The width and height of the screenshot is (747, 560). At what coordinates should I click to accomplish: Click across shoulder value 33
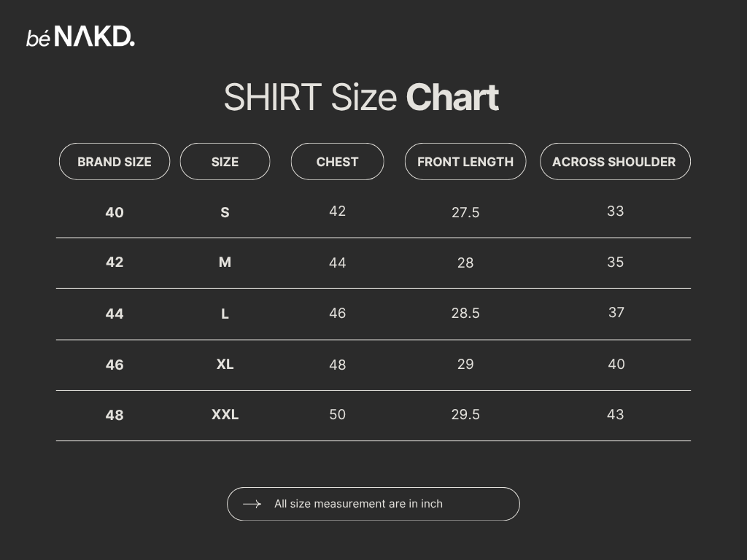click(615, 211)
